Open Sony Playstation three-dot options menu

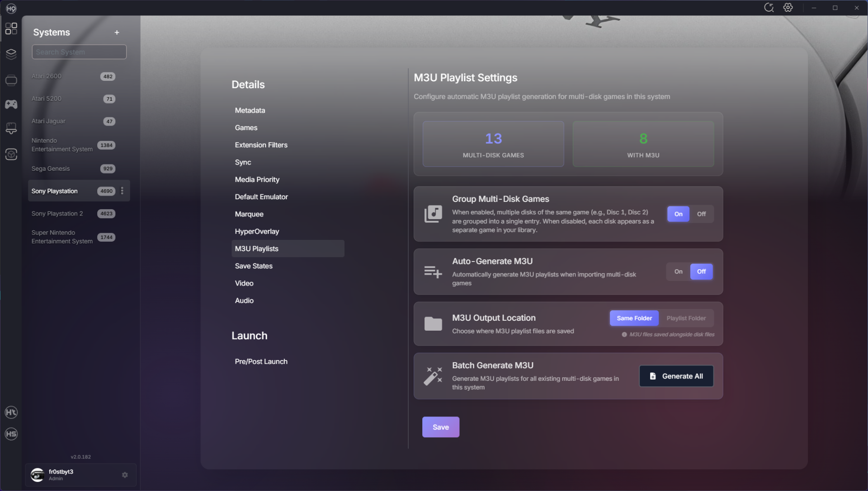click(122, 191)
